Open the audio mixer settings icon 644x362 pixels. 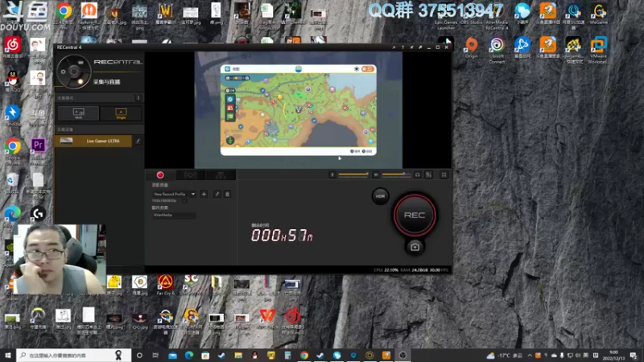click(429, 175)
